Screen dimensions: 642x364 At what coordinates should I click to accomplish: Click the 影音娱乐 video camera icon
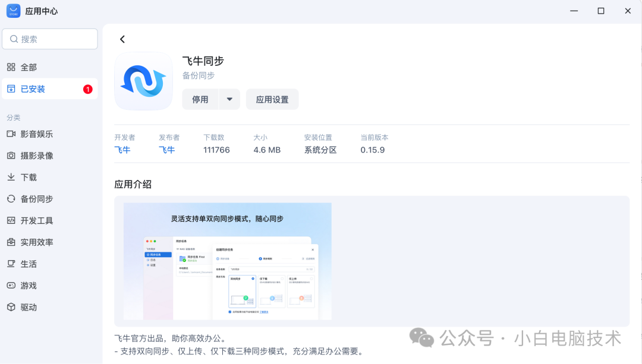pyautogui.click(x=11, y=134)
